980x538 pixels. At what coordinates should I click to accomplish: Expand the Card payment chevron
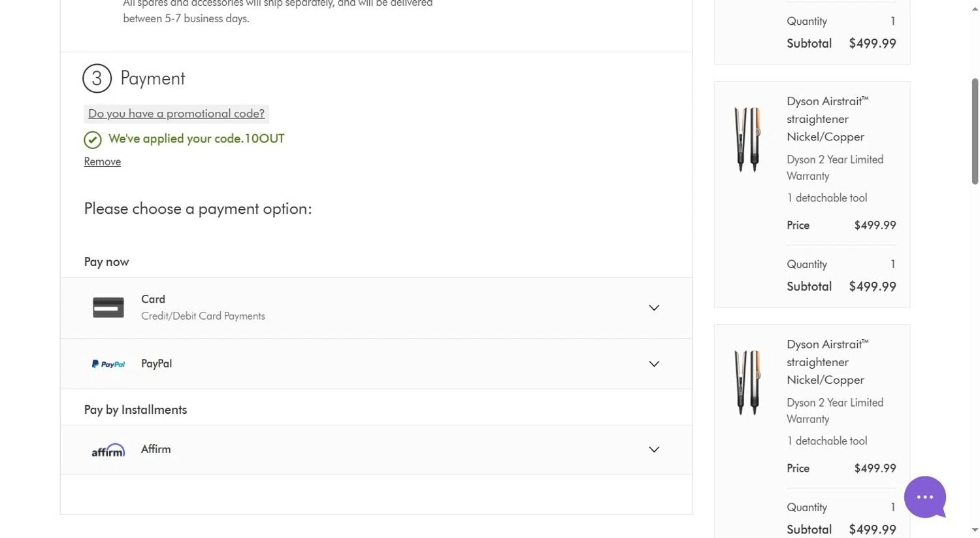point(654,308)
